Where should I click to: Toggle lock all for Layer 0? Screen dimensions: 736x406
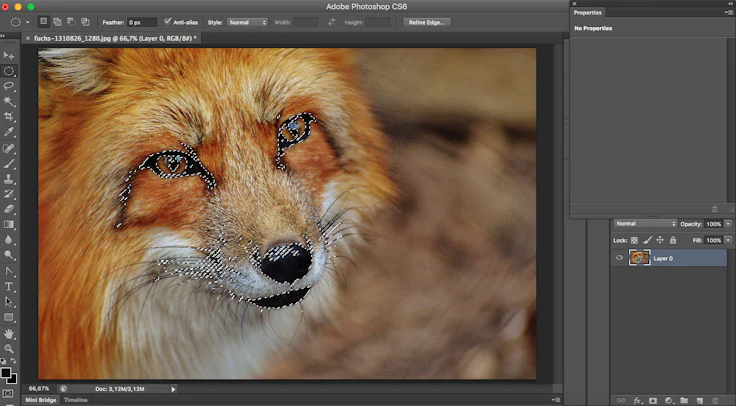[673, 240]
